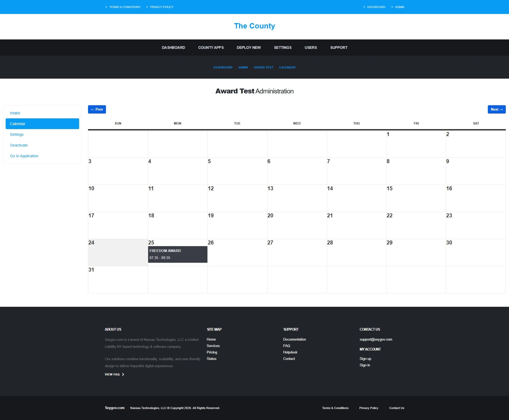Open Deploy New in main navigation
The image size is (509, 420).
click(x=249, y=47)
